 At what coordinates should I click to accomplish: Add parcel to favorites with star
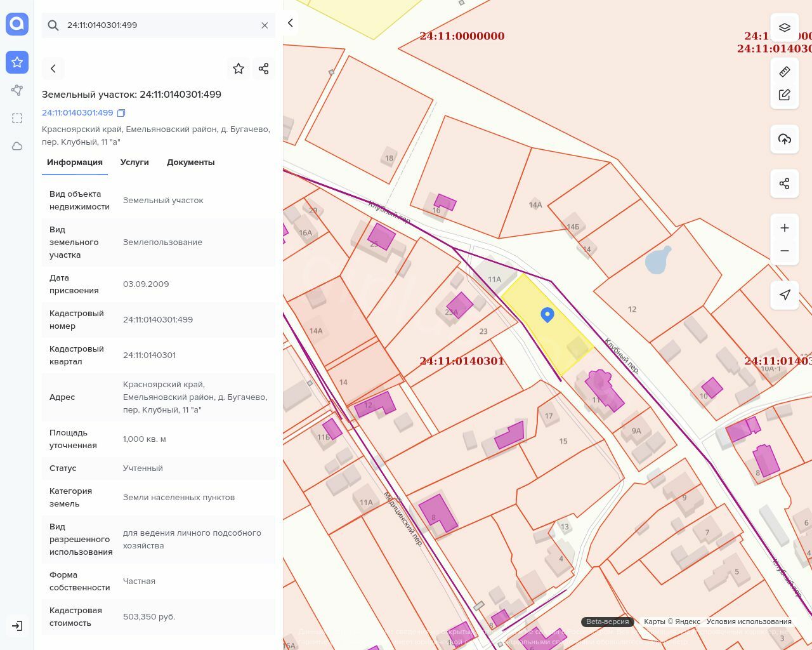point(239,69)
